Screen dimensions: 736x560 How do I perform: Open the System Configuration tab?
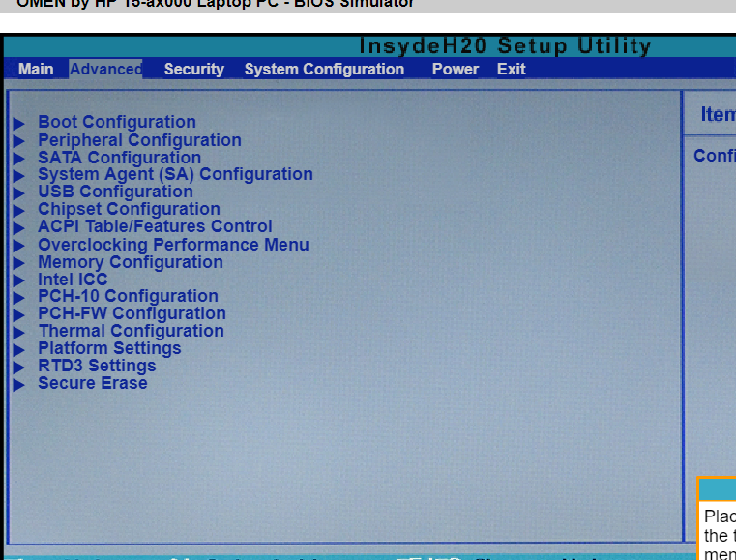point(324,69)
